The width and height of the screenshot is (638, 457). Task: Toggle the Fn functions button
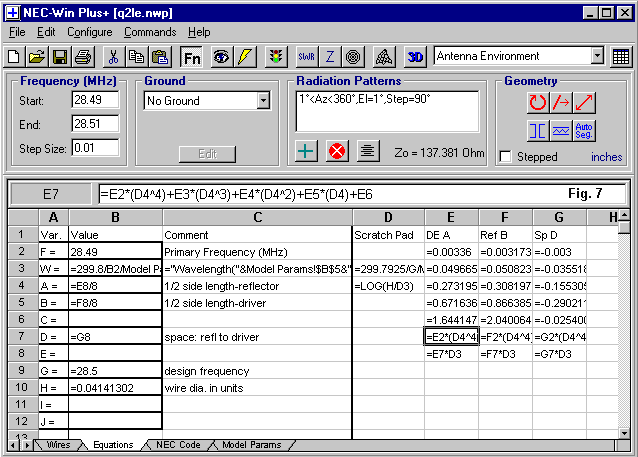(191, 57)
